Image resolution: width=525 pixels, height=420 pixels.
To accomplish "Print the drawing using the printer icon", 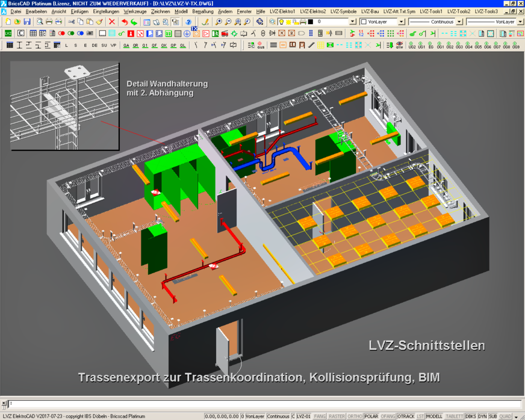I will [49, 22].
